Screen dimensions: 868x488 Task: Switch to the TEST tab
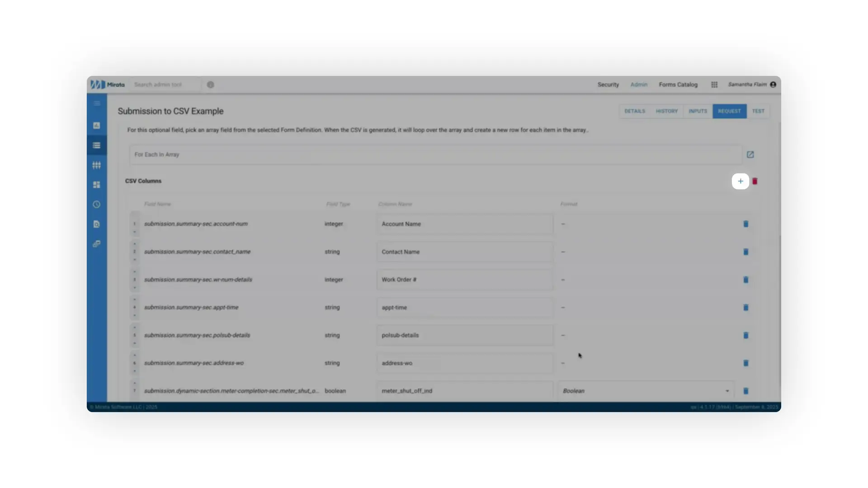759,111
